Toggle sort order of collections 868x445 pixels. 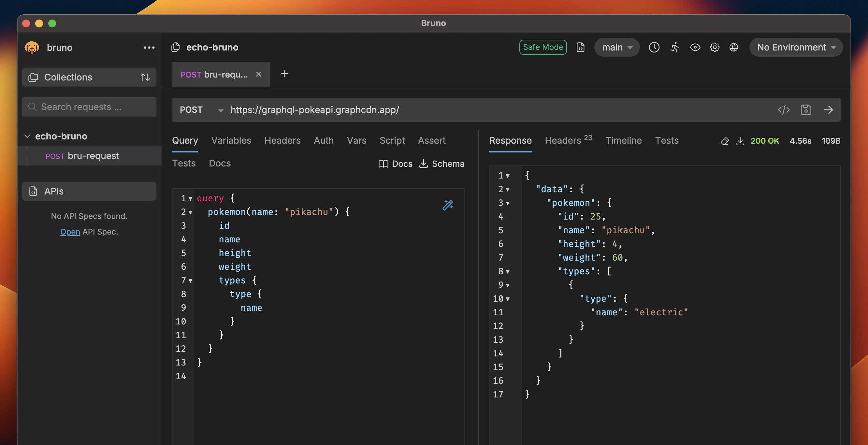click(145, 77)
